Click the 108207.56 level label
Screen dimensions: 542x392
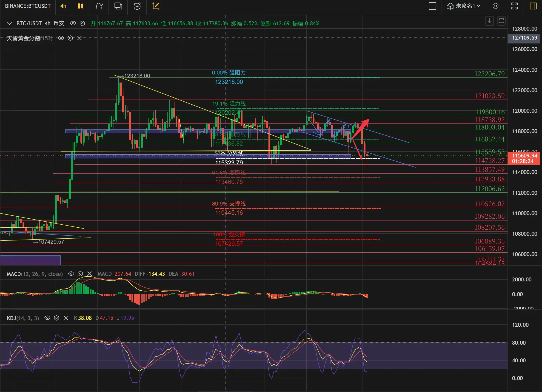(x=489, y=227)
